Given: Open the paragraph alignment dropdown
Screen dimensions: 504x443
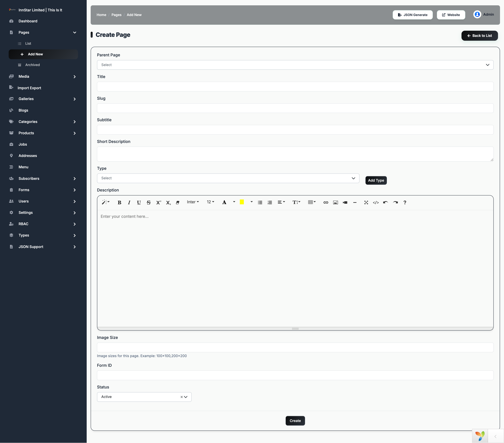Looking at the screenshot, I should [x=281, y=202].
